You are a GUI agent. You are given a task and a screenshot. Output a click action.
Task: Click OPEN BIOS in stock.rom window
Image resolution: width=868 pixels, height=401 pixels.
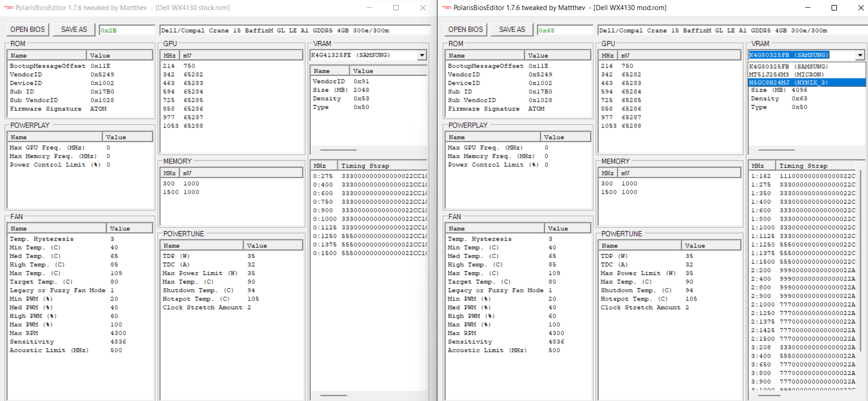tap(27, 30)
